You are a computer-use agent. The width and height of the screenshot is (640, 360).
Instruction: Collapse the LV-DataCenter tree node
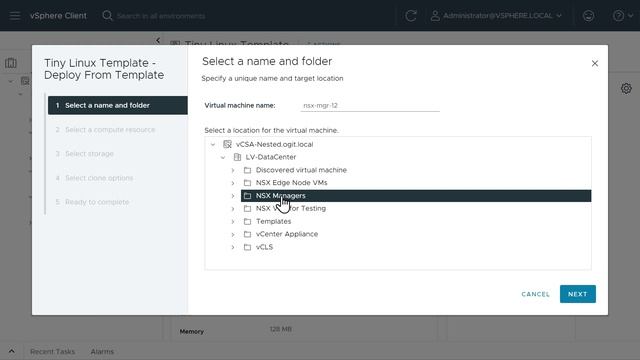point(223,157)
